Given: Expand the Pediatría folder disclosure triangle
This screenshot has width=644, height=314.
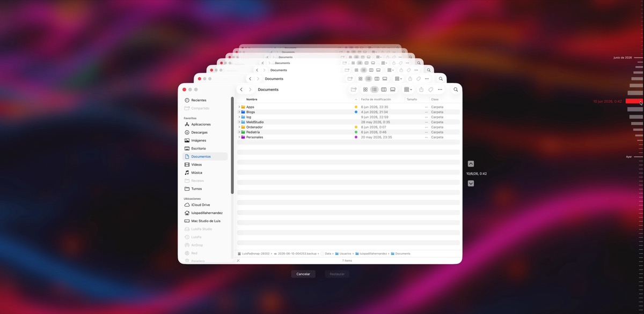Looking at the screenshot, I should tap(239, 132).
